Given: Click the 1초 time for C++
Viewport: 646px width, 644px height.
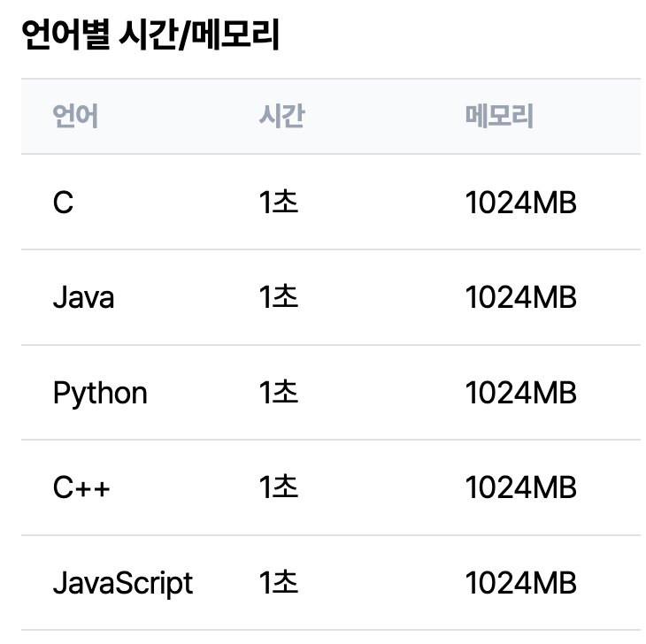Looking at the screenshot, I should pyautogui.click(x=279, y=487).
